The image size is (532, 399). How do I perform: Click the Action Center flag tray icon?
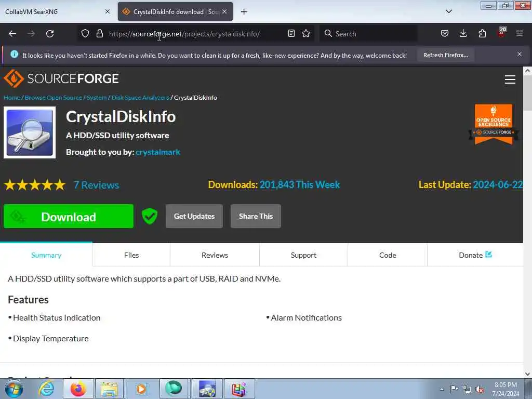454,389
